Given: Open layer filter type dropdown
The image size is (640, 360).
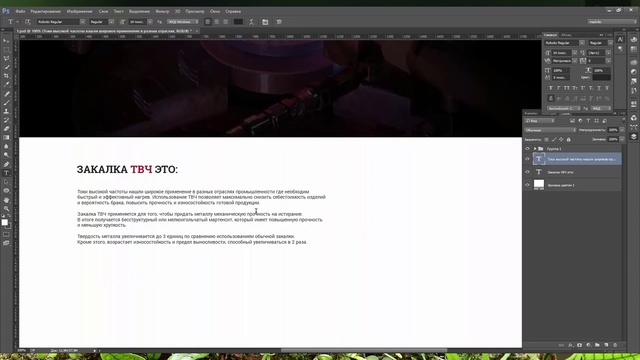Looking at the screenshot, I should pyautogui.click(x=540, y=121).
